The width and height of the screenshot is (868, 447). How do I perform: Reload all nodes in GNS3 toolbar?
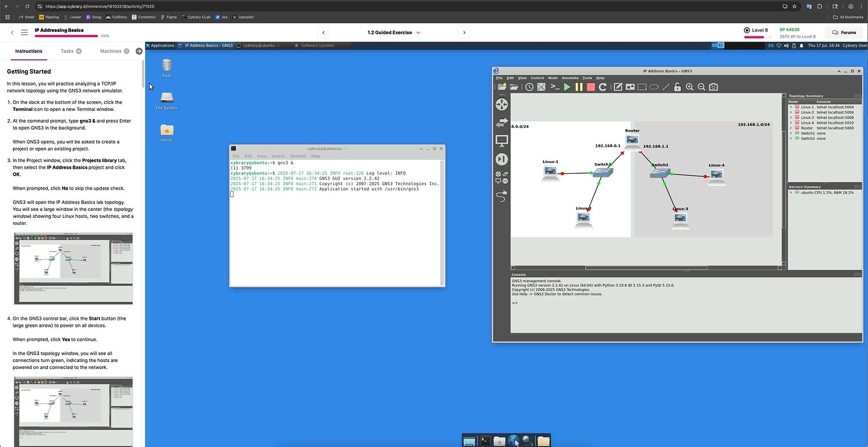coord(603,87)
